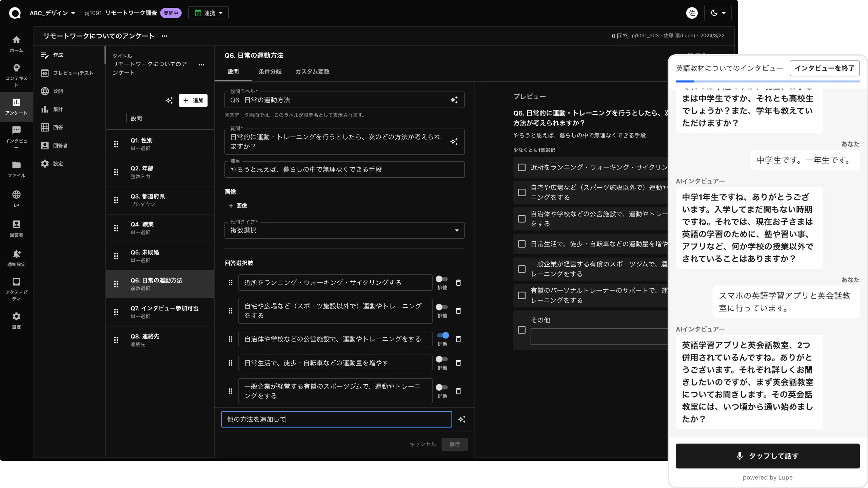Click 保存 button

[454, 444]
